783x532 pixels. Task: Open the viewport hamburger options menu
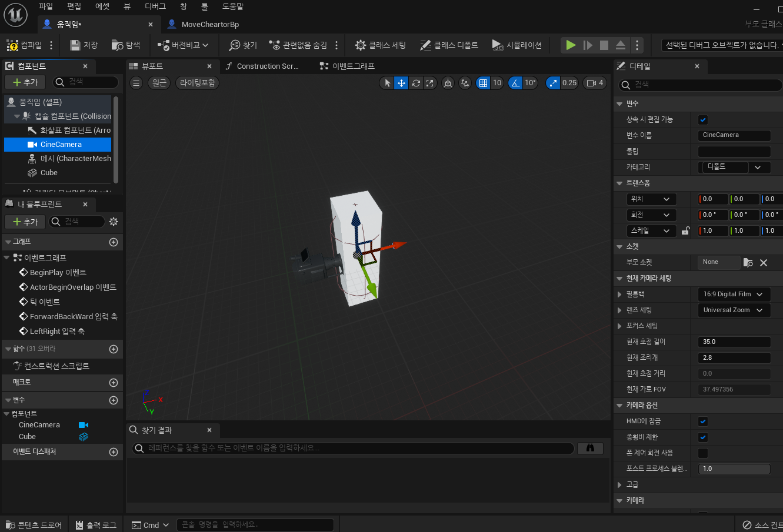[x=136, y=83]
